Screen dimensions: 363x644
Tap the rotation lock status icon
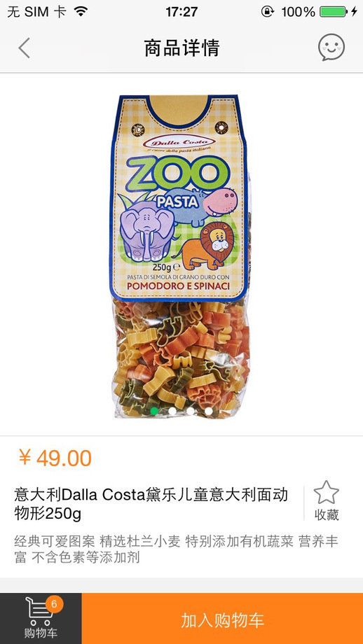(x=267, y=11)
